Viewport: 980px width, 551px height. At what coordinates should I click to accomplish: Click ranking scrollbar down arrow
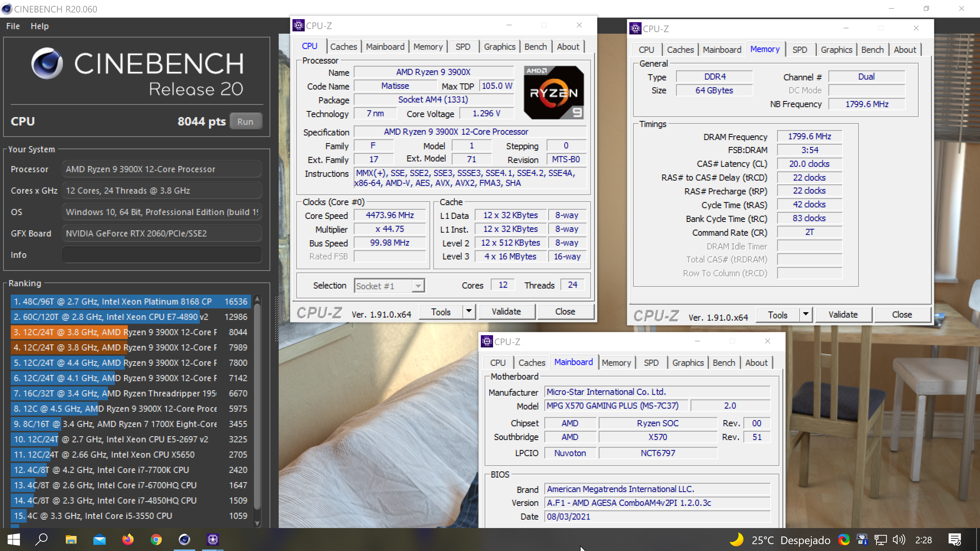click(258, 523)
